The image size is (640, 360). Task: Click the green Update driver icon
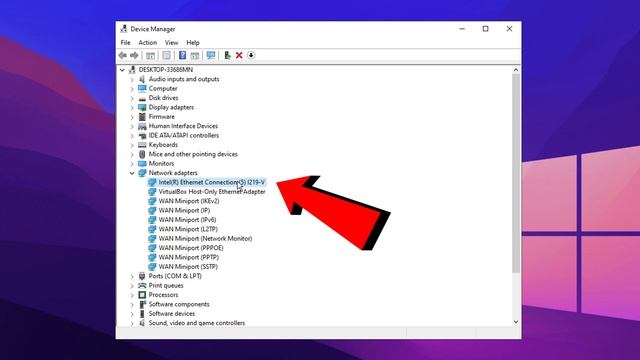tap(227, 55)
